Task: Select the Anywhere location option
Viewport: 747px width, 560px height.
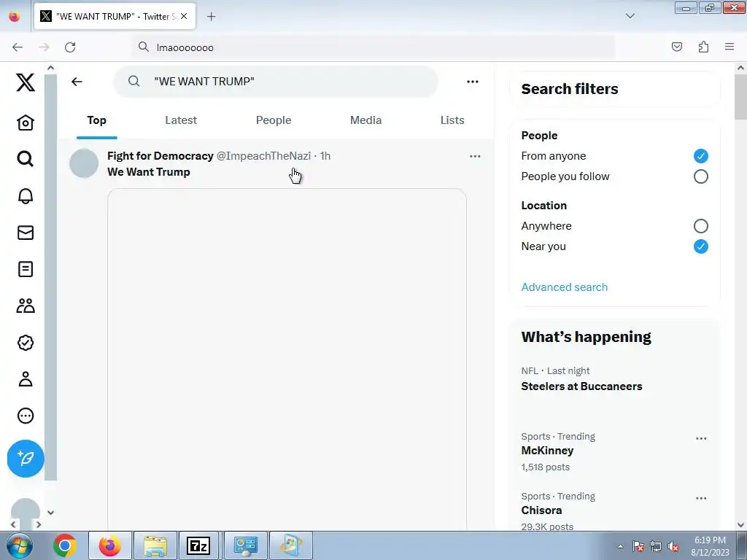Action: click(x=700, y=226)
